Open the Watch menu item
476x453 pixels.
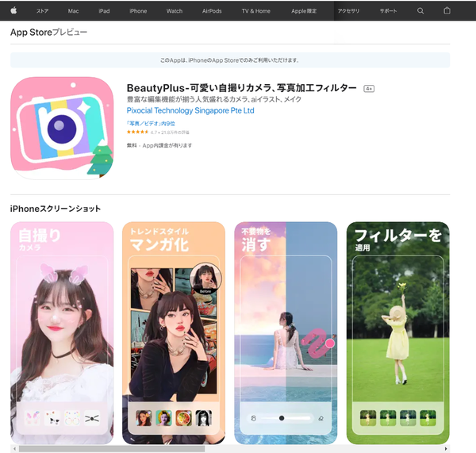point(175,11)
